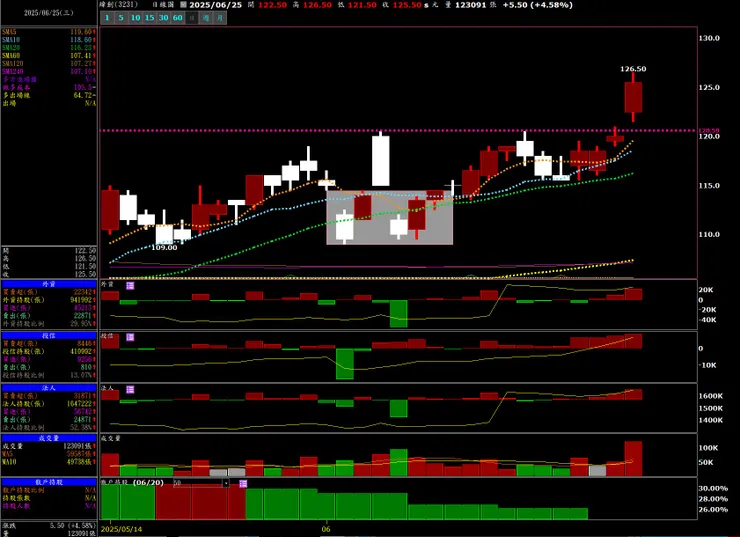The image size is (740, 537).
Task: Click the 109.00 low price label
Action: pos(164,247)
